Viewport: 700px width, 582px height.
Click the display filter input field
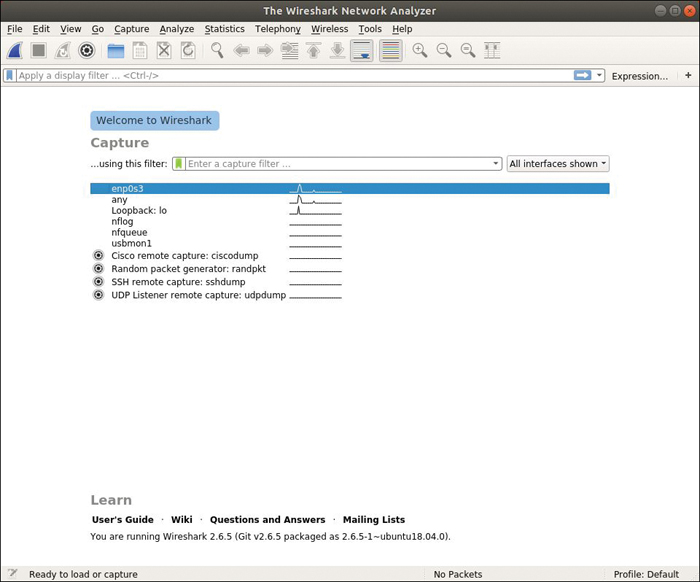295,75
